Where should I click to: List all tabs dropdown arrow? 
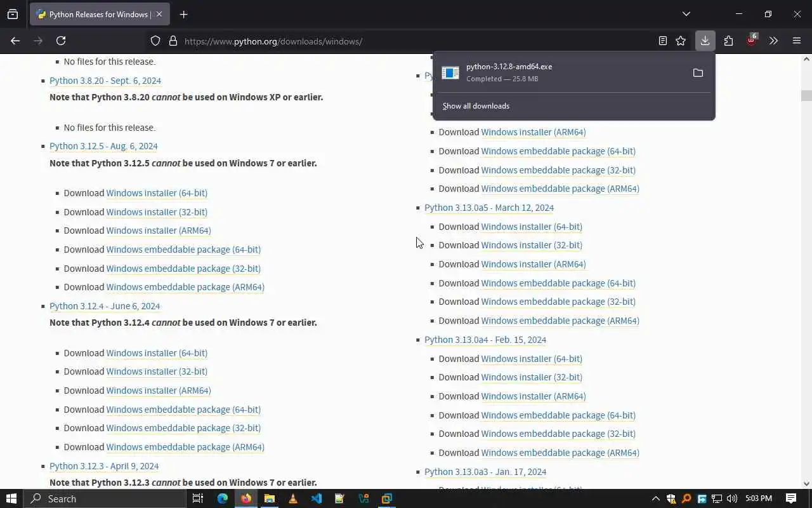[x=686, y=14]
